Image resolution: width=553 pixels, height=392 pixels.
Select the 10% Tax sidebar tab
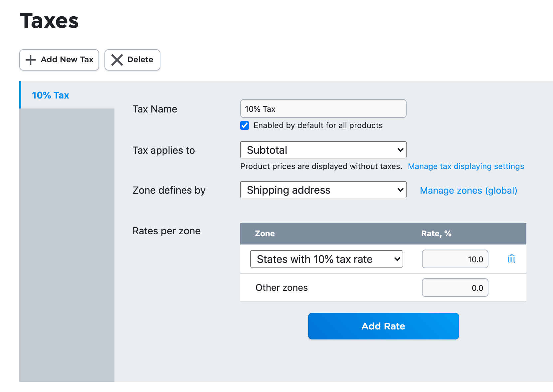click(x=51, y=96)
